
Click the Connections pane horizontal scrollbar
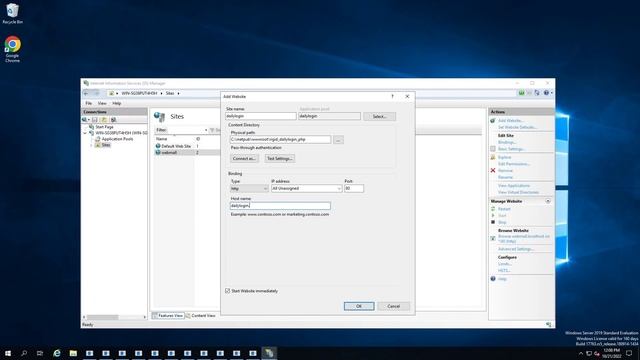(115, 317)
